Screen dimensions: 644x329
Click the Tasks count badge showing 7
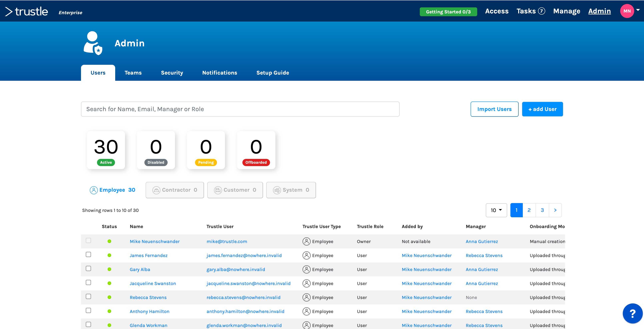(x=541, y=11)
